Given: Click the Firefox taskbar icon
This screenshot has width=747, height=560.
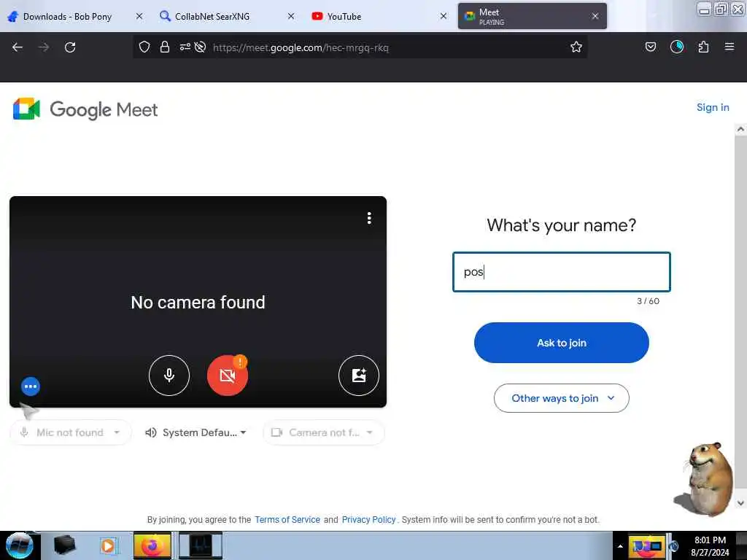Looking at the screenshot, I should [x=152, y=545].
